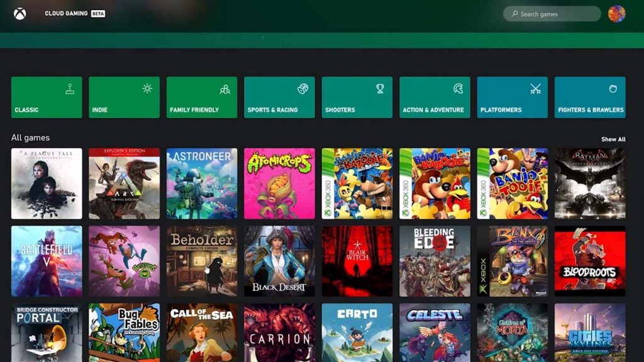Open Black Desert game tile

click(279, 261)
